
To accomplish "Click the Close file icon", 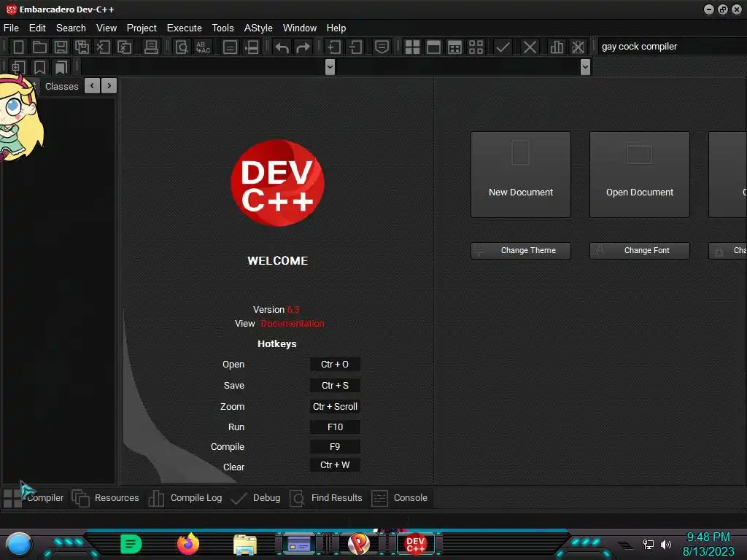I will tap(103, 47).
